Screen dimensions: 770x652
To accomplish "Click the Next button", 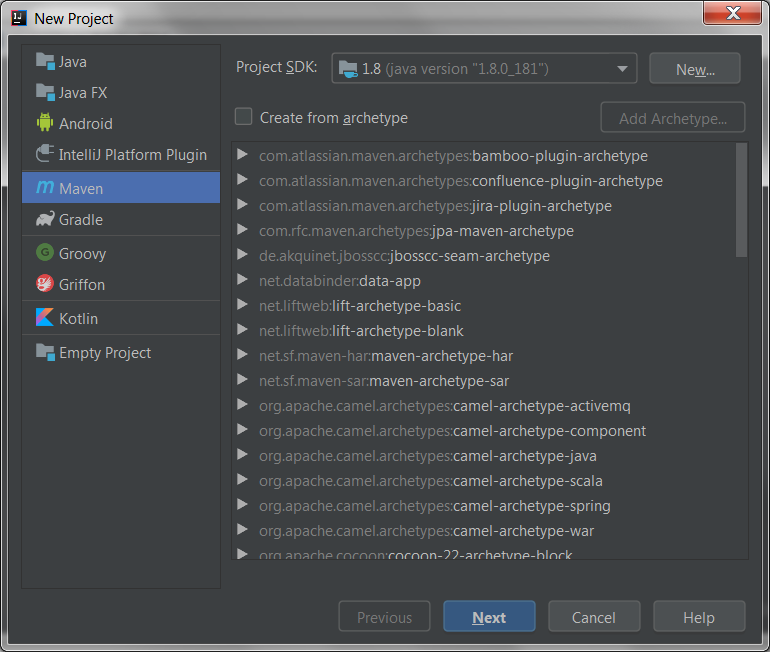I will pos(489,617).
